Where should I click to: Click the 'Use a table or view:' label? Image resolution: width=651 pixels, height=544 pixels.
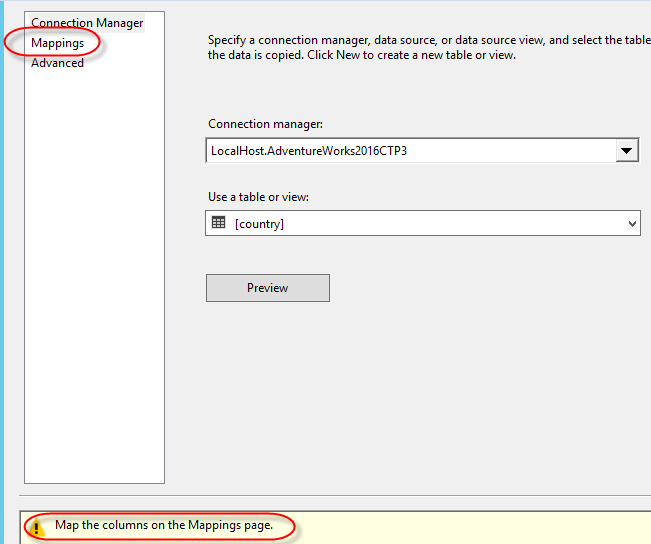click(x=258, y=197)
